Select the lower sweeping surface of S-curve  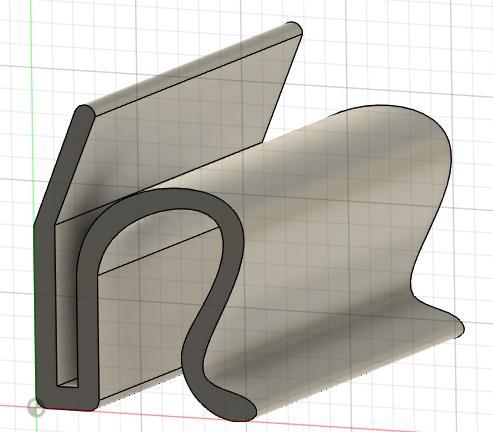333,360
